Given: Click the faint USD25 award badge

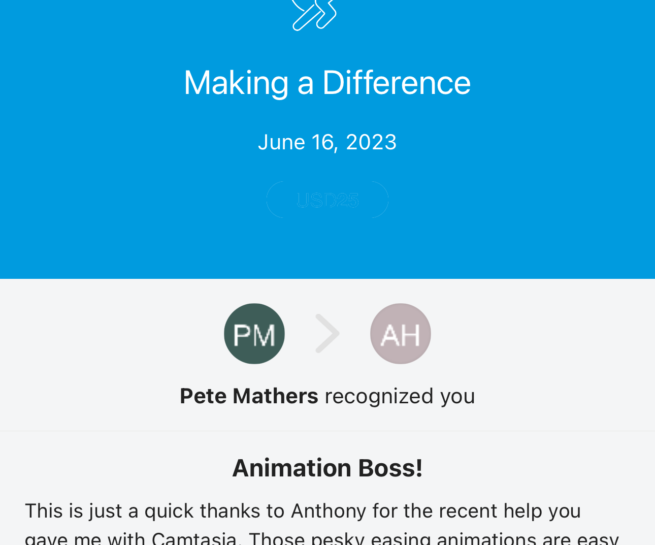Looking at the screenshot, I should (327, 201).
